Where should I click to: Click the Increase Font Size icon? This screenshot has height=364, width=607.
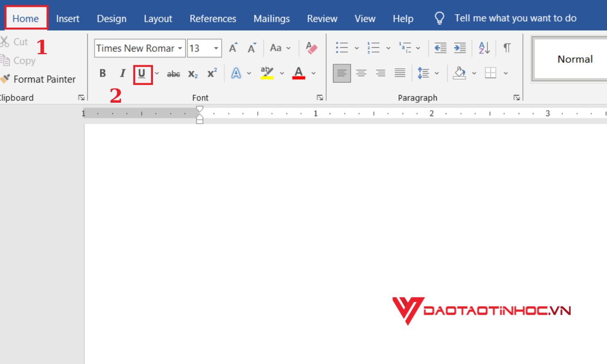pyautogui.click(x=233, y=47)
